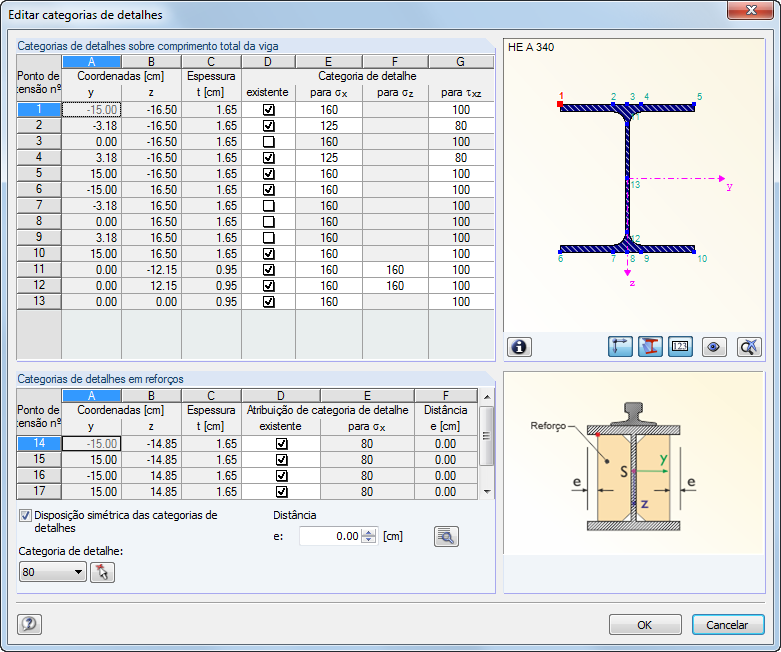Click z value -14.85 for point 14
Image resolution: width=781 pixels, height=652 pixels.
[151, 443]
